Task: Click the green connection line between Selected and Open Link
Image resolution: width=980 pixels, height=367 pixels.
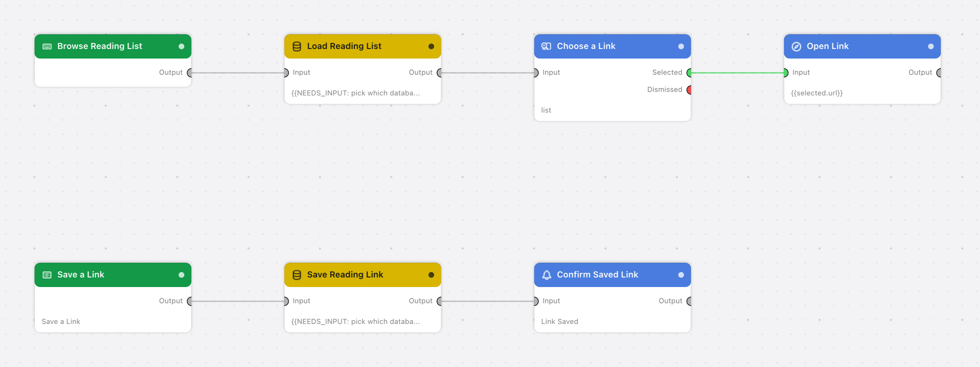Action: click(737, 73)
